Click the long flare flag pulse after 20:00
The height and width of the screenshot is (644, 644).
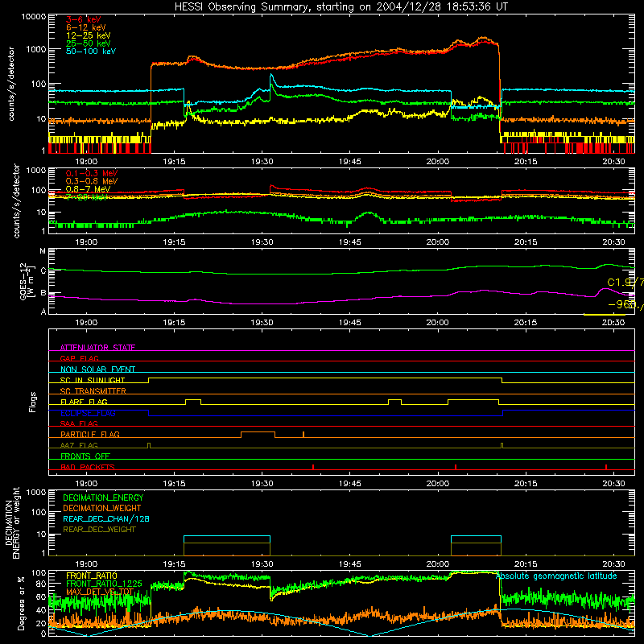tap(473, 402)
